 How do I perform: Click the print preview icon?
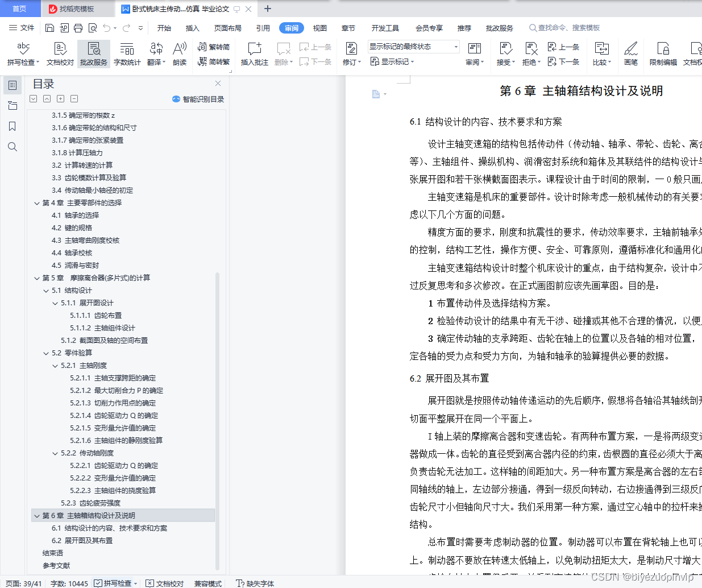(92, 28)
